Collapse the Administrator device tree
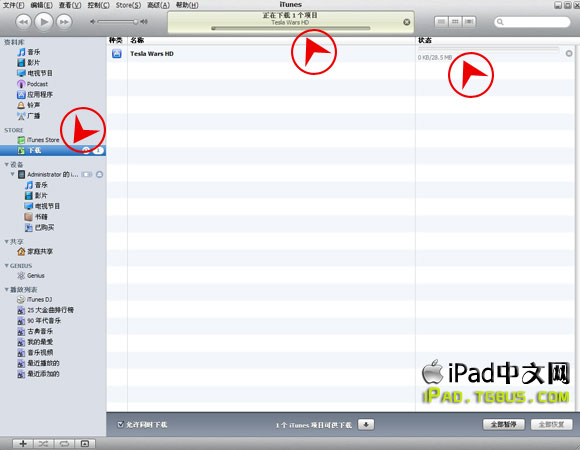The image size is (580, 450). 13,174
